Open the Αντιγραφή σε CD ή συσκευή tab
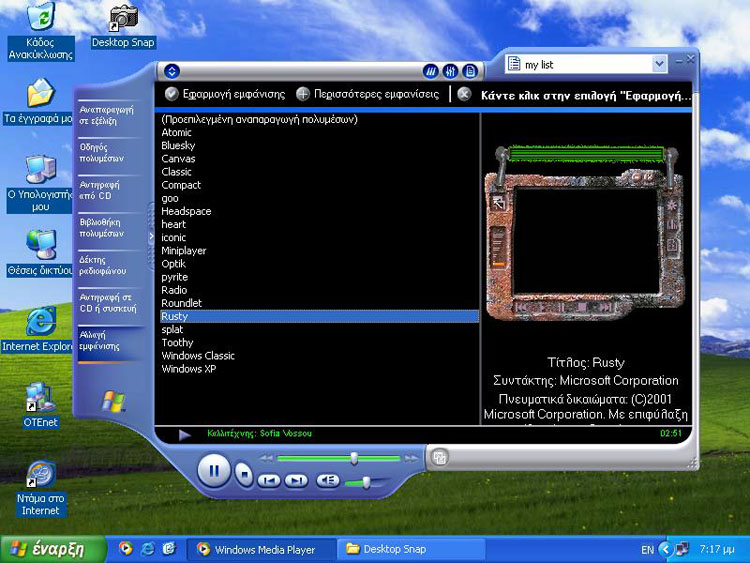The width and height of the screenshot is (750, 563). point(110,303)
